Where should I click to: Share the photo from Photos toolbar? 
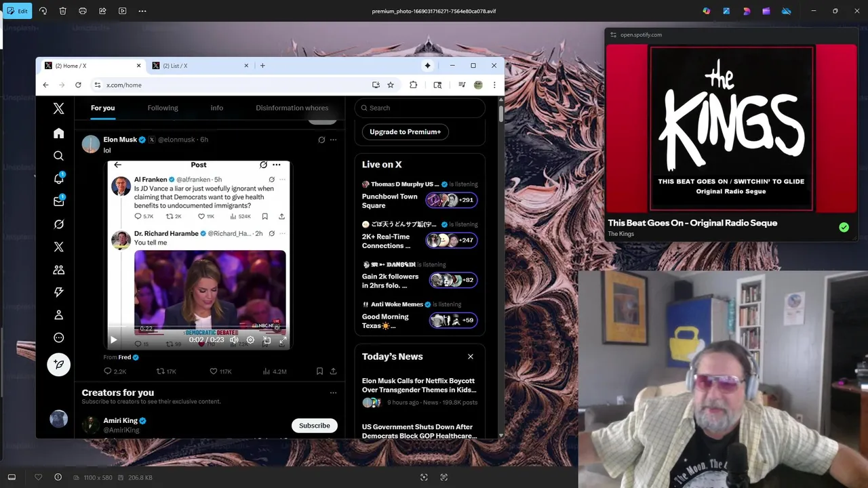[102, 11]
